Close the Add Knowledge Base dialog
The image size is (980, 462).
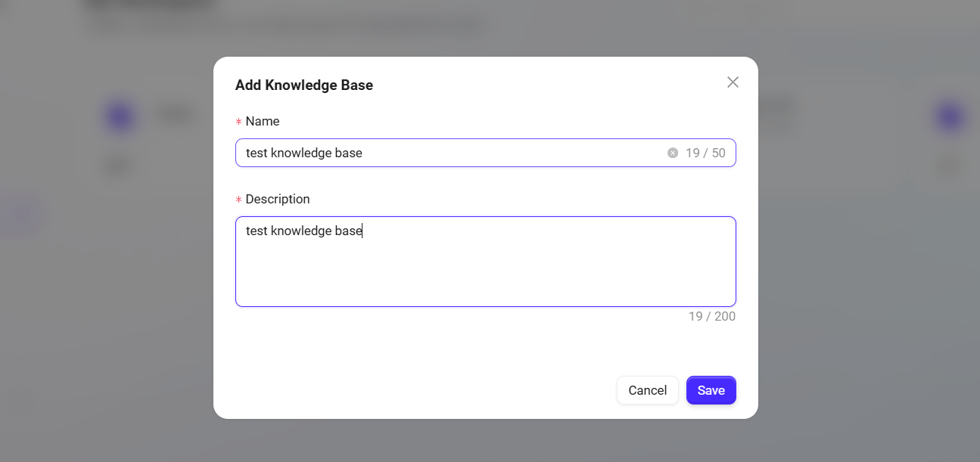tap(733, 82)
